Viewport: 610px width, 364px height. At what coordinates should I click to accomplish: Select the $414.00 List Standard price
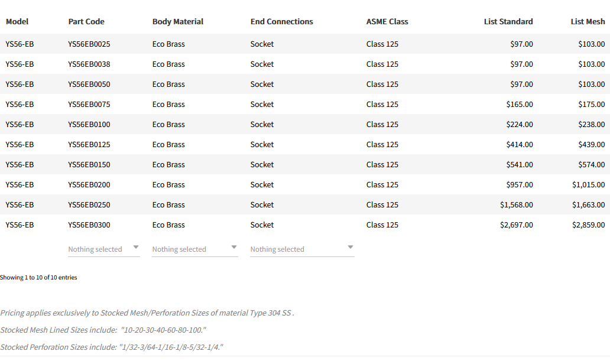520,145
